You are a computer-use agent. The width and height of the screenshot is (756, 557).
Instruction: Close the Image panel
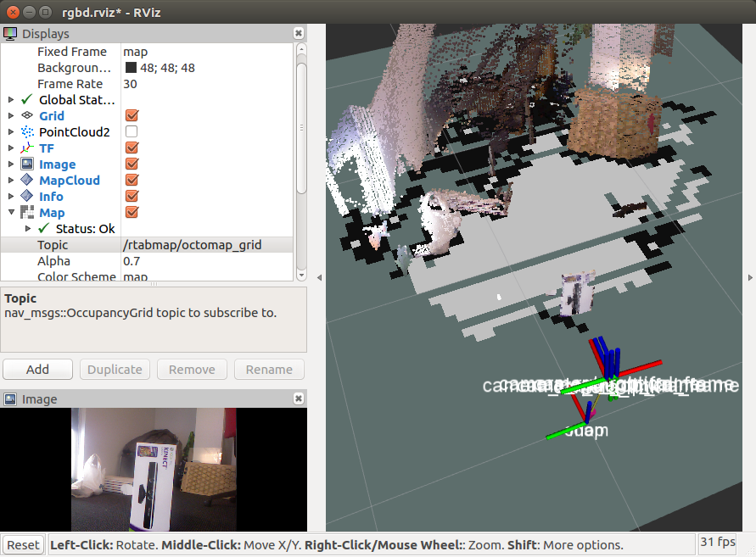[299, 398]
